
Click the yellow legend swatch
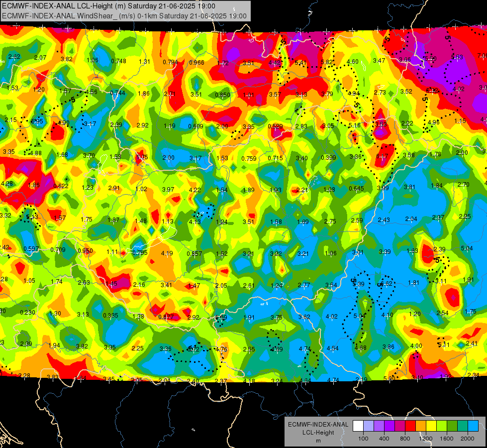(x=431, y=426)
